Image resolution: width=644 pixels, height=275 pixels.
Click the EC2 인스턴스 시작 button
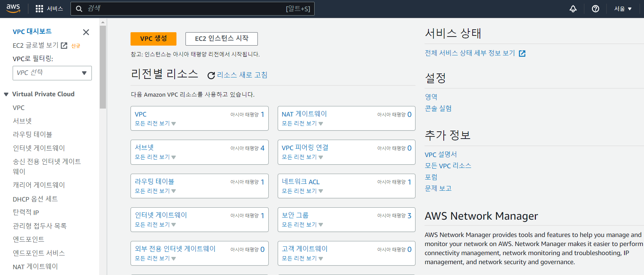tap(222, 39)
